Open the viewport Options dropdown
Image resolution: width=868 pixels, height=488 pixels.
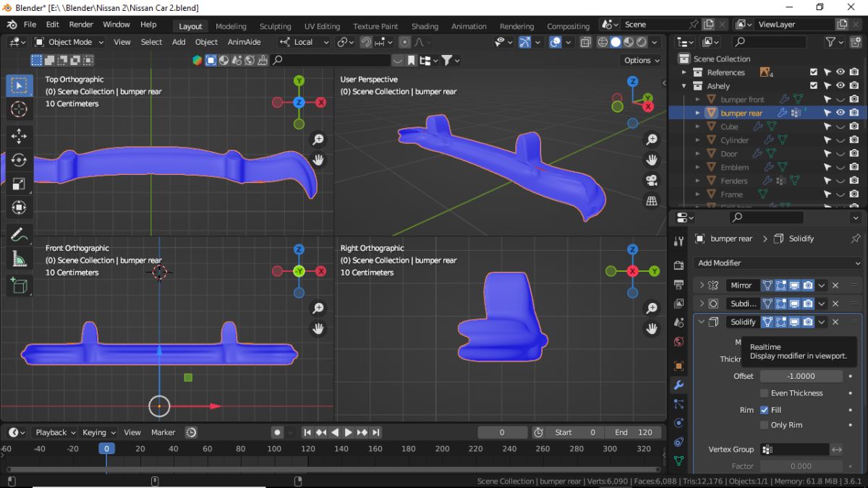point(641,60)
